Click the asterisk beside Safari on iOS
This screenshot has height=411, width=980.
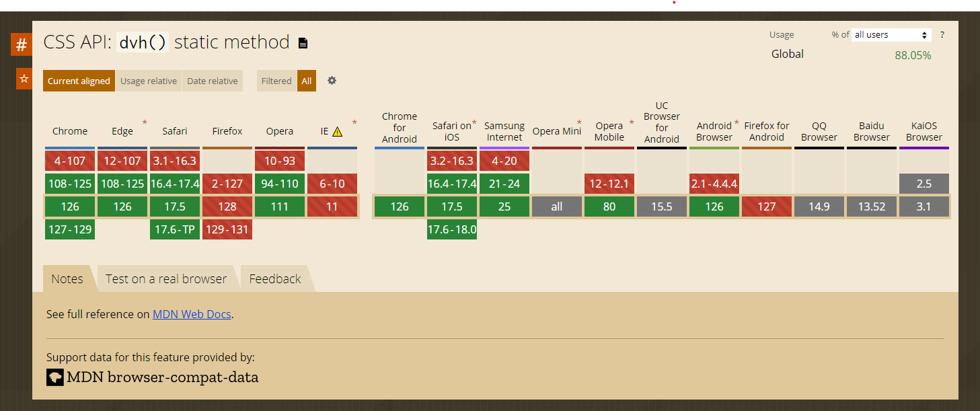[x=473, y=121]
